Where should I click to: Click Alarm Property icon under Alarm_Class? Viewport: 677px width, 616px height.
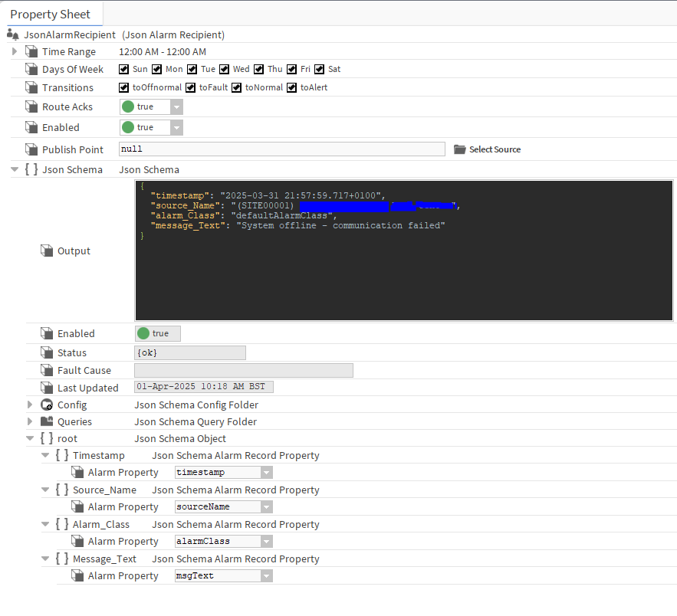point(77,541)
